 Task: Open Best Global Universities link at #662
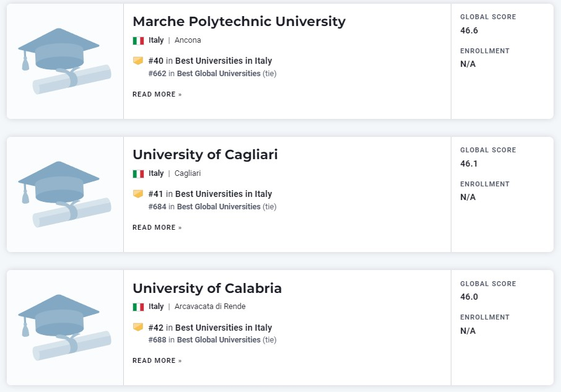219,73
